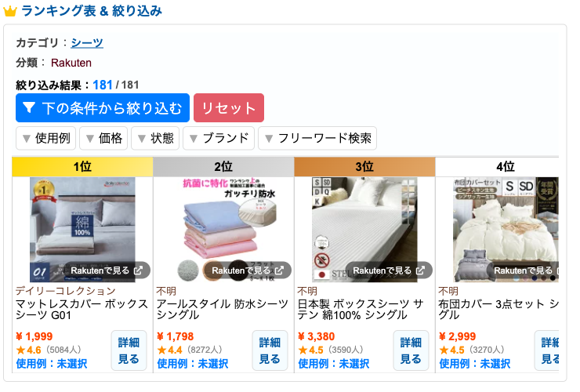
Task: Click funnel icon on 下の条件から絞り込む button
Action: point(29,107)
